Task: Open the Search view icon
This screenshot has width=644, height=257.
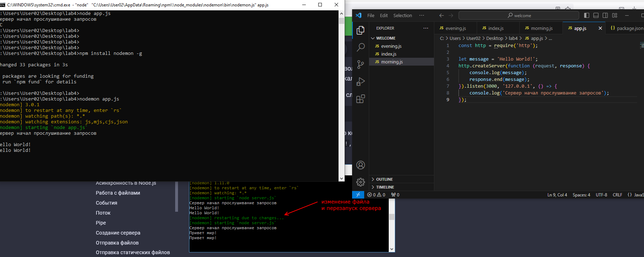Action: pos(361,47)
